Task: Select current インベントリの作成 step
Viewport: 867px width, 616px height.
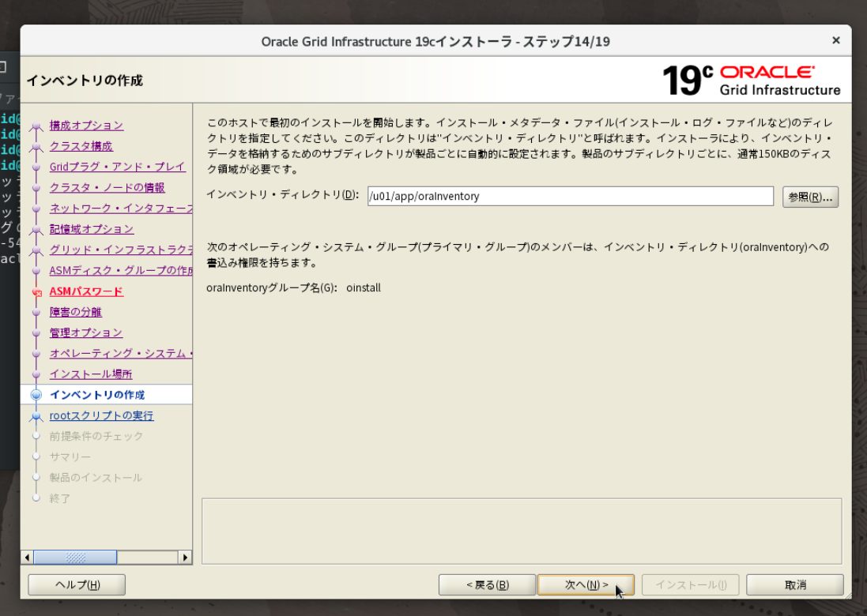Action: click(96, 395)
